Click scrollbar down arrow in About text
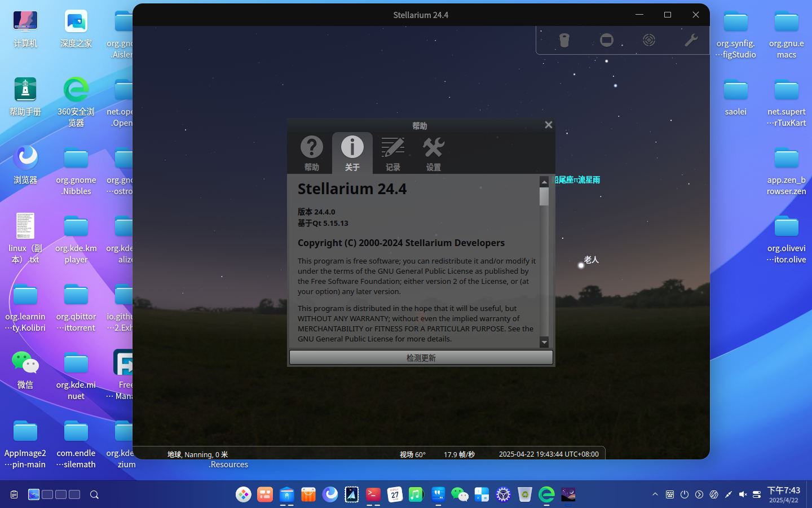 tap(544, 342)
